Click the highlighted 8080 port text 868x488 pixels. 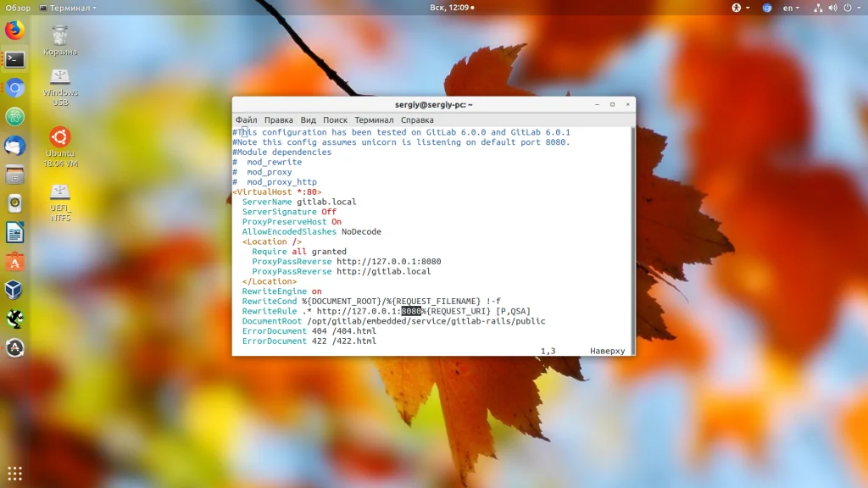pos(411,311)
